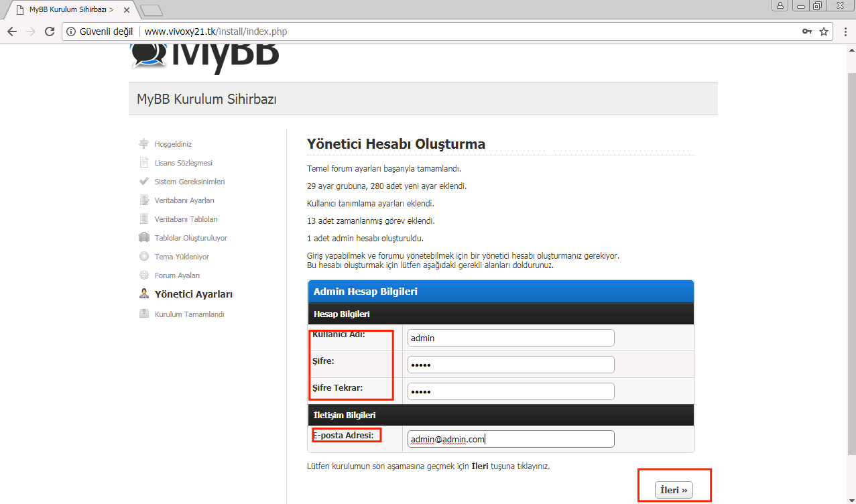Select Sistem Gereksinimleri step in sidebar
This screenshot has height=504, width=856.
point(190,182)
